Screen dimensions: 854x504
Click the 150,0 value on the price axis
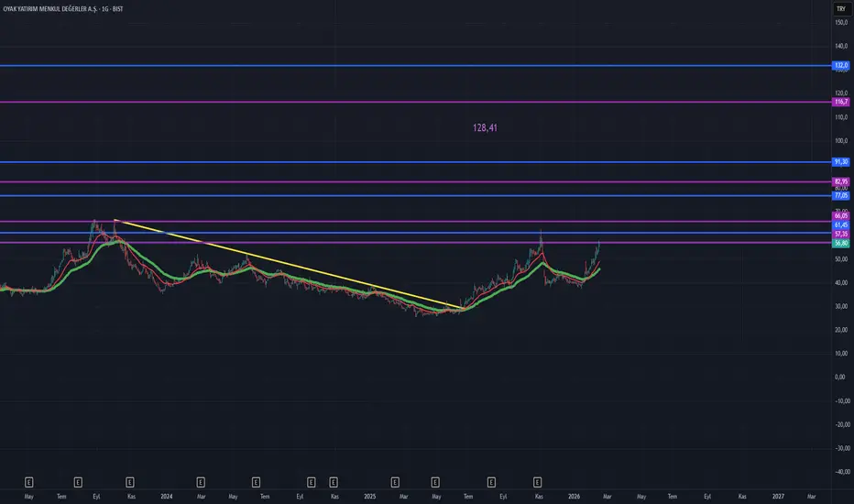tap(841, 22)
